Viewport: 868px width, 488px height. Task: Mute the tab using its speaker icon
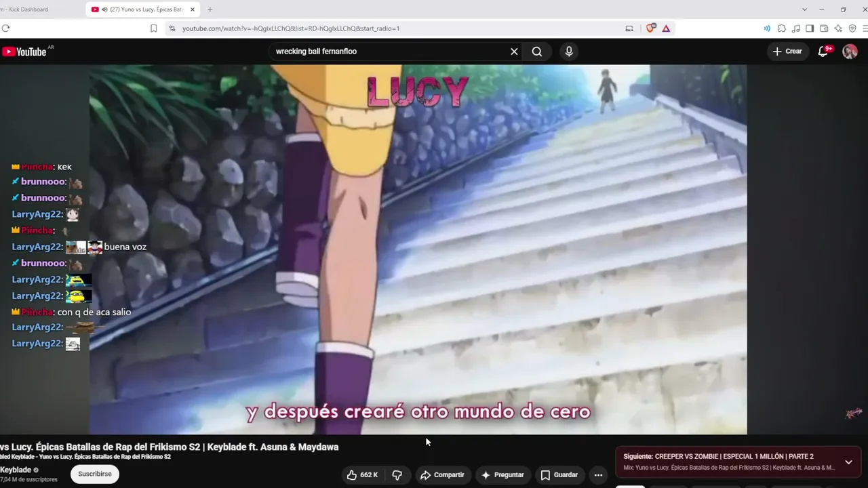coord(104,9)
